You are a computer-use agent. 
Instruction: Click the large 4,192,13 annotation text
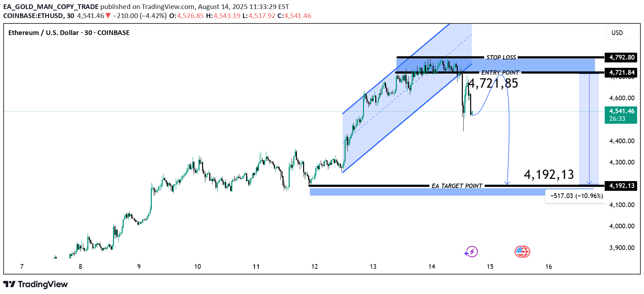[549, 175]
